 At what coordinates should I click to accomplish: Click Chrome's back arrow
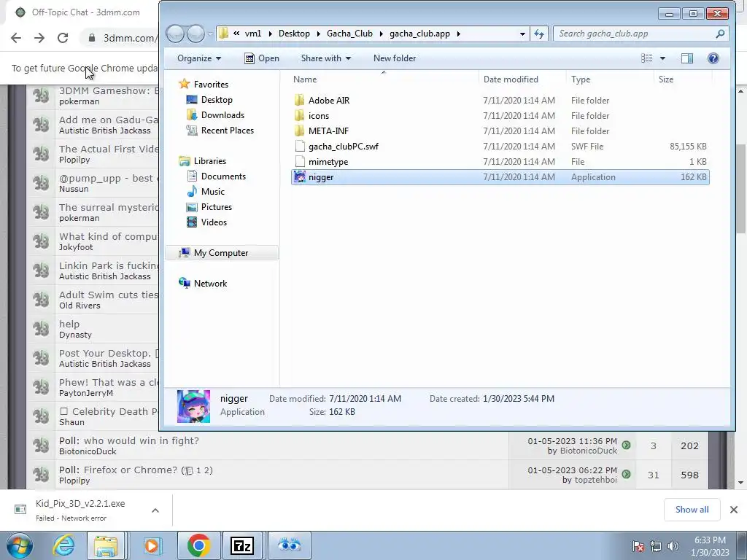point(16,38)
